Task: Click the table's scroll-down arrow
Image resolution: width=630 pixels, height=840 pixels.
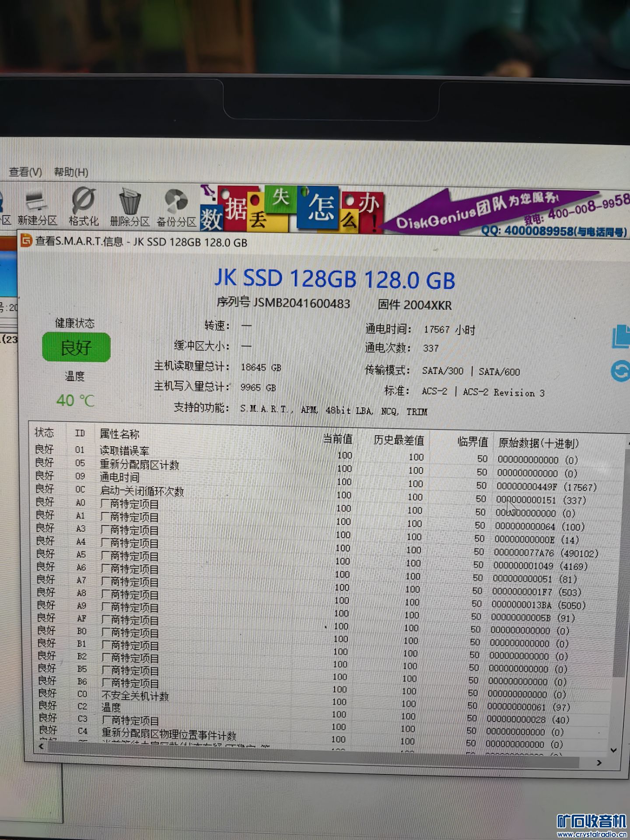Action: click(613, 750)
